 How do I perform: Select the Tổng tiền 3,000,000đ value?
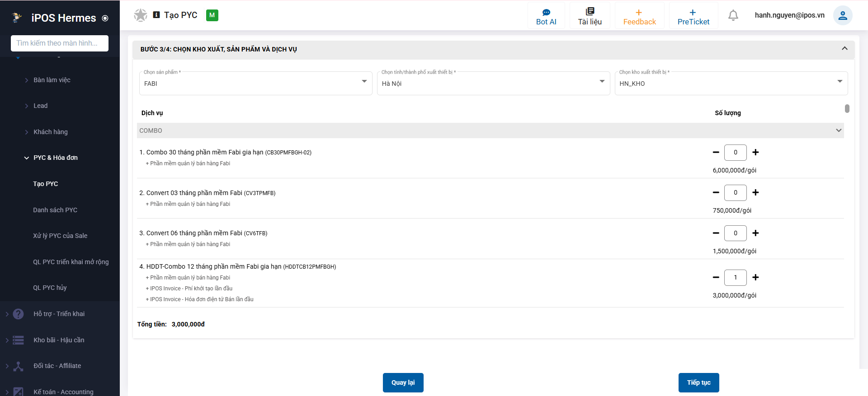pyautogui.click(x=188, y=324)
